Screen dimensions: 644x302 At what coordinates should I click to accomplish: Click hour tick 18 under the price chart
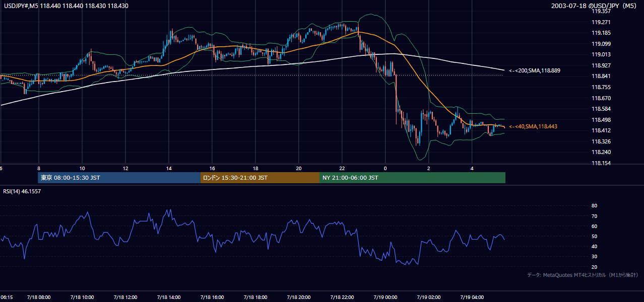(x=255, y=168)
